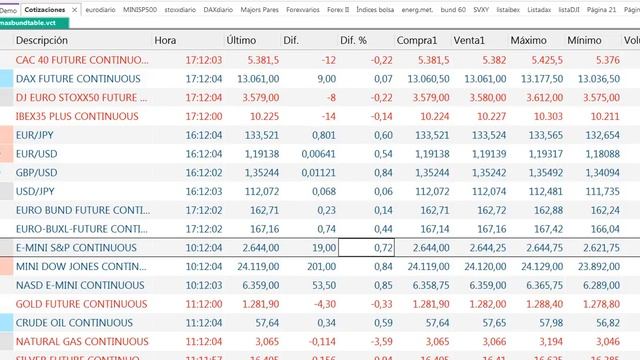The width and height of the screenshot is (640, 360).
Task: Select the Forexvarios tab
Action: tap(302, 9)
